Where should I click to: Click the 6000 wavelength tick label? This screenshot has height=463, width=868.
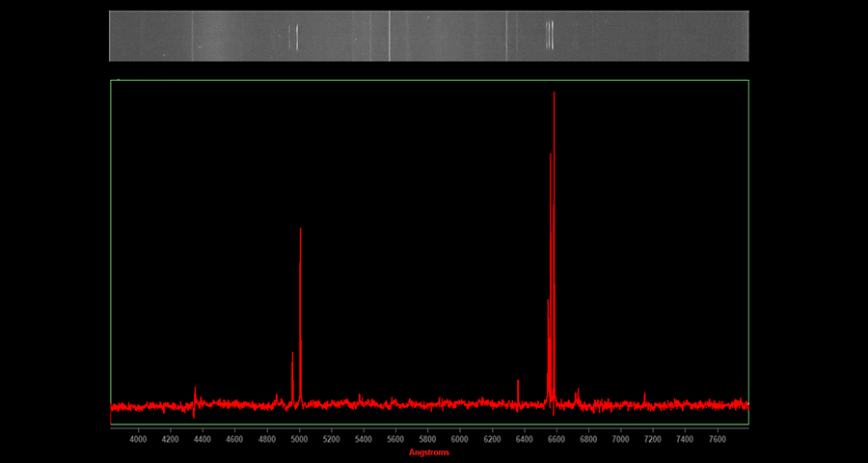coord(460,439)
